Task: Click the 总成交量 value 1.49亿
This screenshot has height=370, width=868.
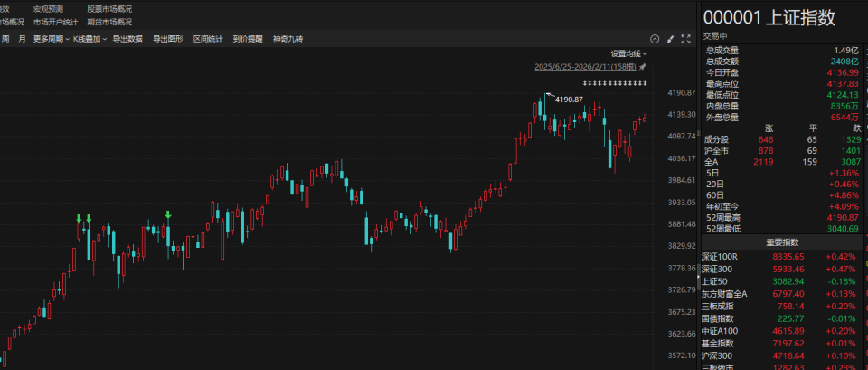Action: 847,51
